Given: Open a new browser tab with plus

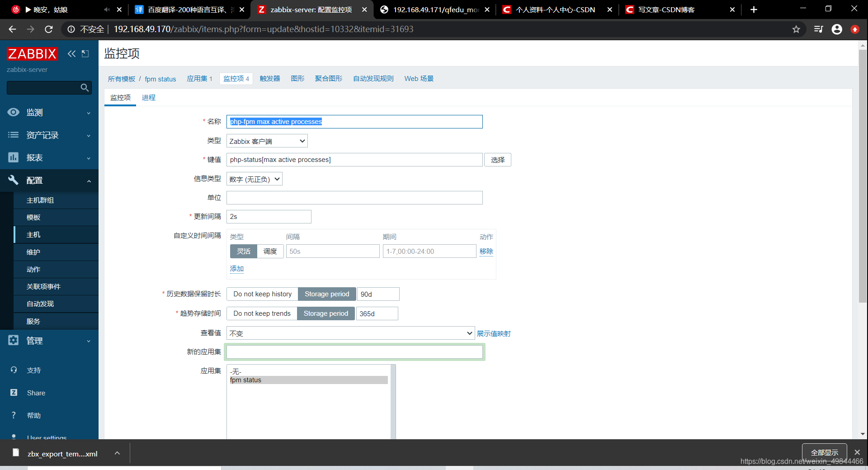Looking at the screenshot, I should tap(754, 9).
